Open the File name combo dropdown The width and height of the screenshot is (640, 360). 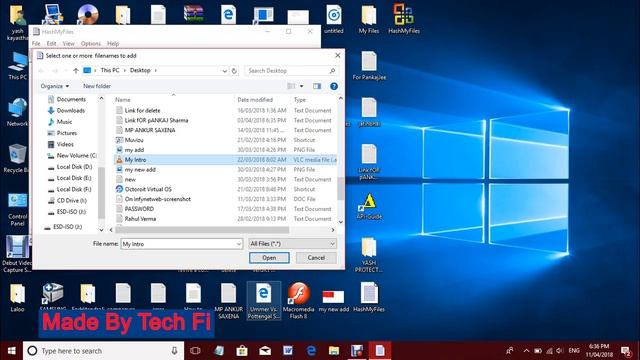239,244
